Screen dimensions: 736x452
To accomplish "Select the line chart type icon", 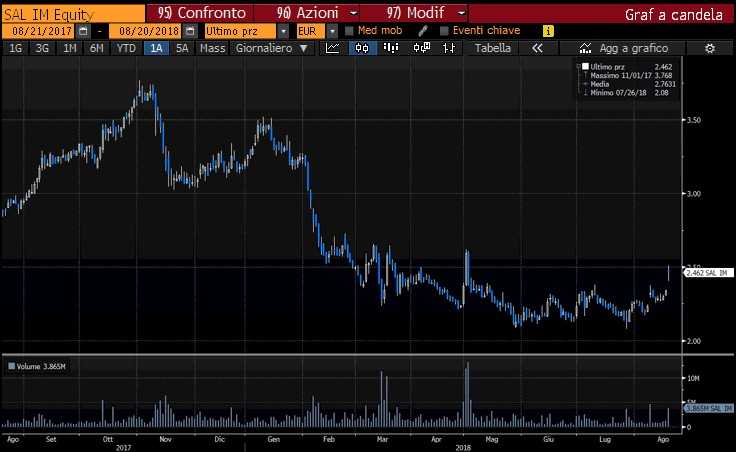I will [x=333, y=48].
